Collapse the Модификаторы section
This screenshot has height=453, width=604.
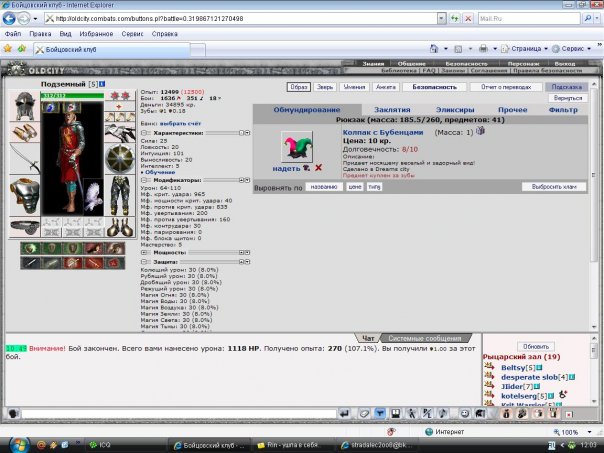[x=144, y=180]
